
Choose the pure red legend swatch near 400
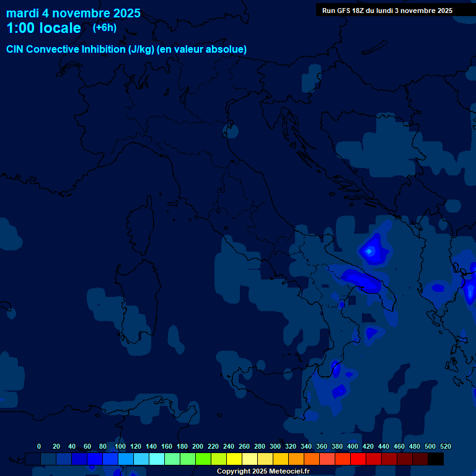pyautogui.click(x=358, y=459)
